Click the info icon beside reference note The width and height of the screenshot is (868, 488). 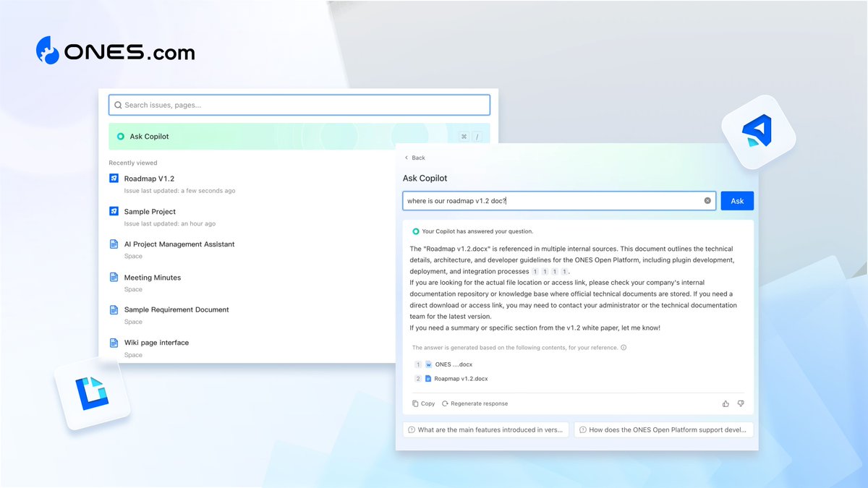pyautogui.click(x=624, y=348)
